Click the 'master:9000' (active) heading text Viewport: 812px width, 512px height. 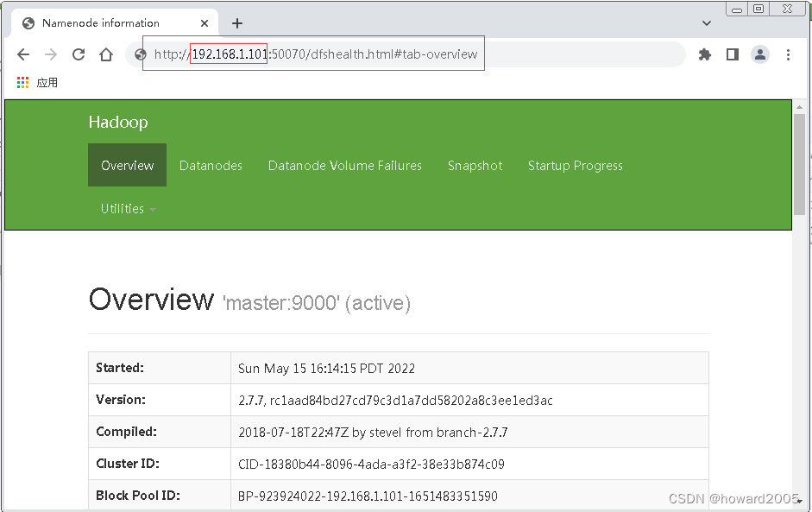(317, 303)
